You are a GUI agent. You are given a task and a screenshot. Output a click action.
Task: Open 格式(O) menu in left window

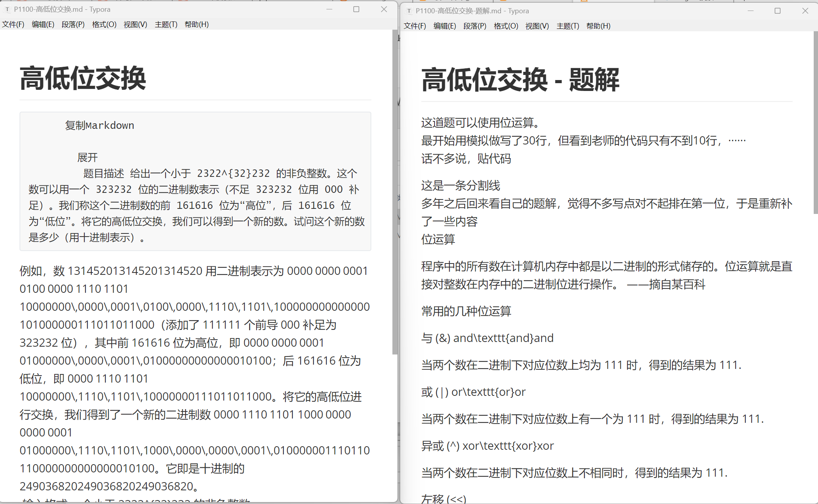(104, 25)
